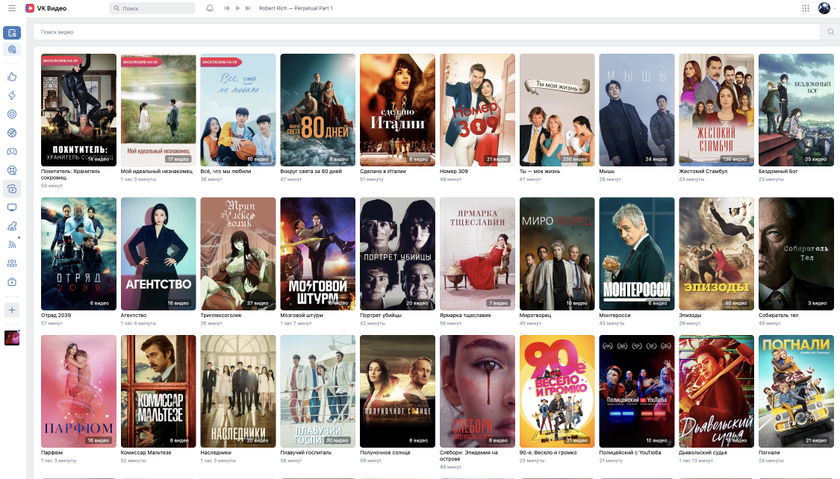Open Ты — моя жизнь poster
840x479 pixels.
[x=557, y=110]
